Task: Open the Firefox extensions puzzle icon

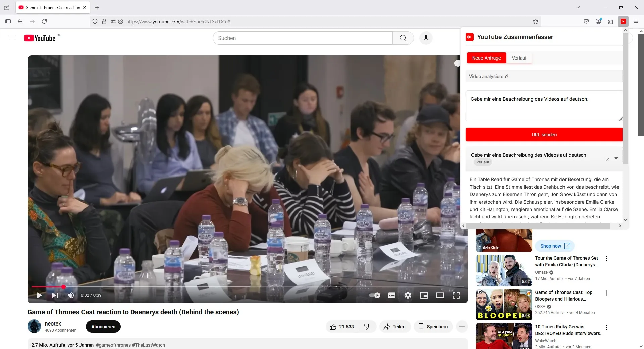Action: pyautogui.click(x=610, y=21)
